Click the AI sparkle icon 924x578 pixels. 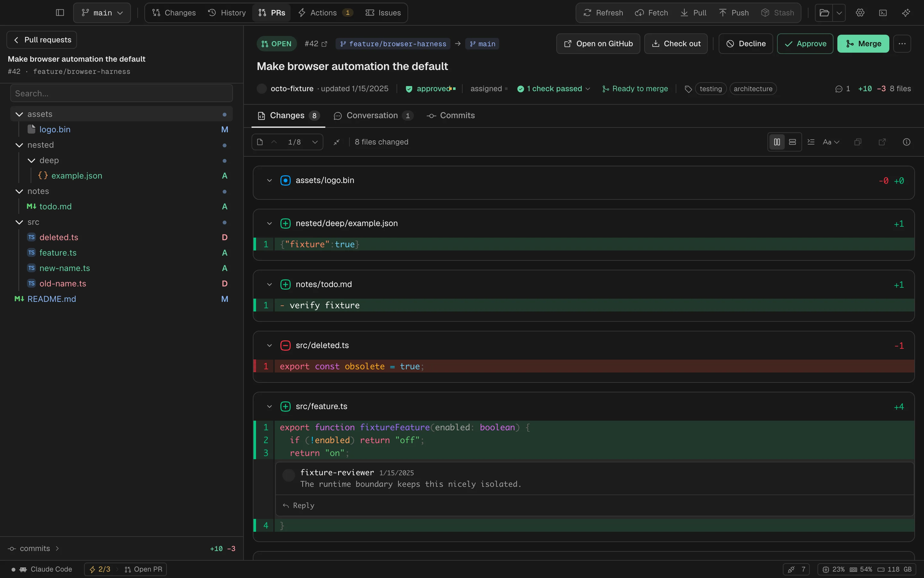906,13
